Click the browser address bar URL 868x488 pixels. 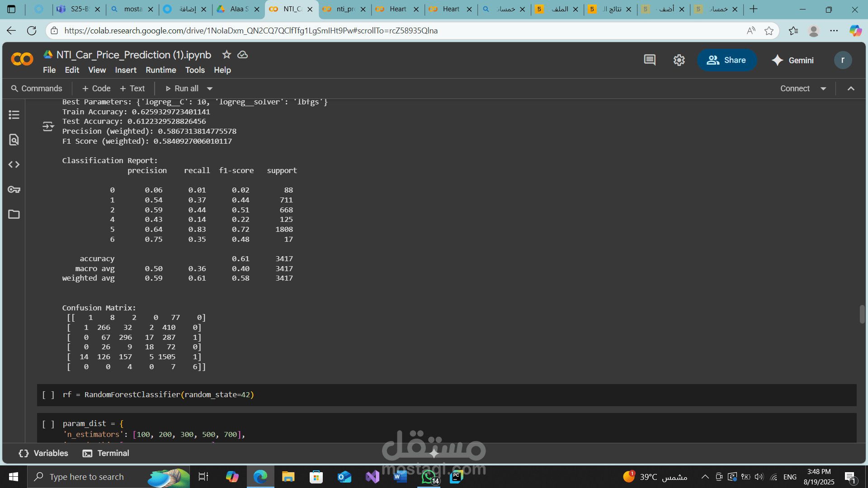(251, 30)
